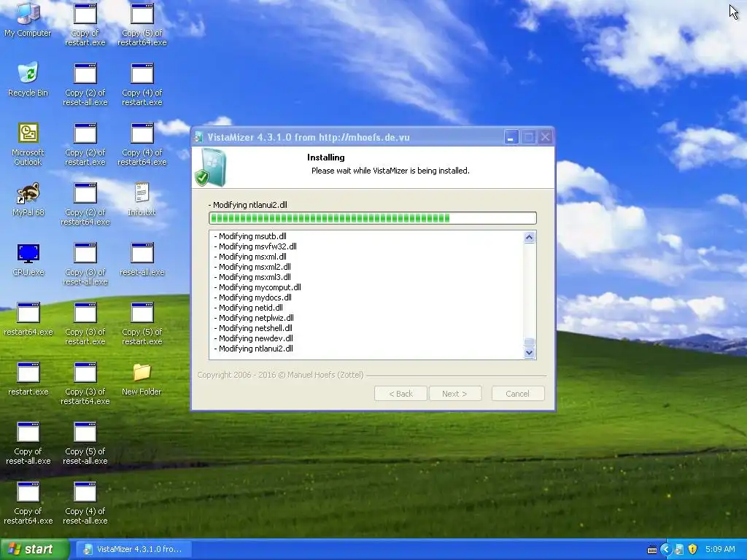Open the Start menu
The height and width of the screenshot is (560, 747).
pyautogui.click(x=34, y=549)
